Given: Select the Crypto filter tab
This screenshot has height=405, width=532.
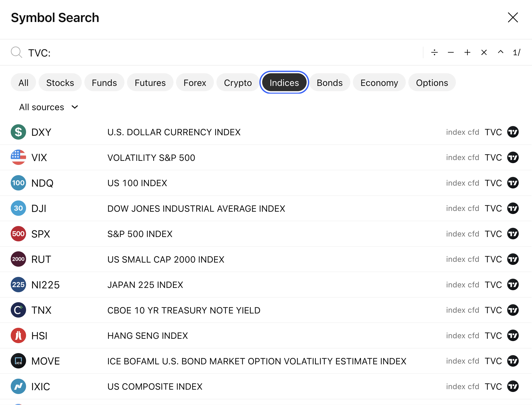Looking at the screenshot, I should click(238, 83).
